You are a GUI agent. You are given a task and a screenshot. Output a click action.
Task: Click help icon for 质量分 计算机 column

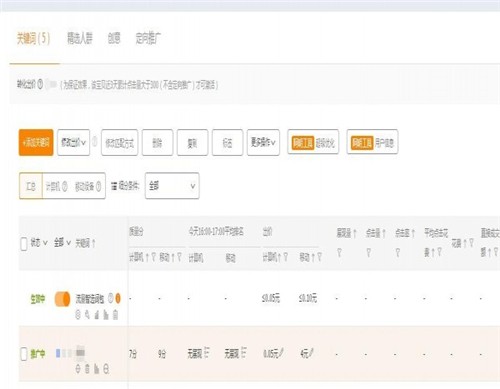[x=153, y=257]
